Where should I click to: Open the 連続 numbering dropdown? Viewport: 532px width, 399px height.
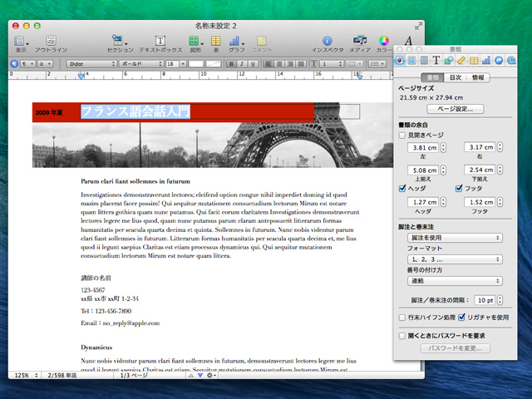coord(455,281)
